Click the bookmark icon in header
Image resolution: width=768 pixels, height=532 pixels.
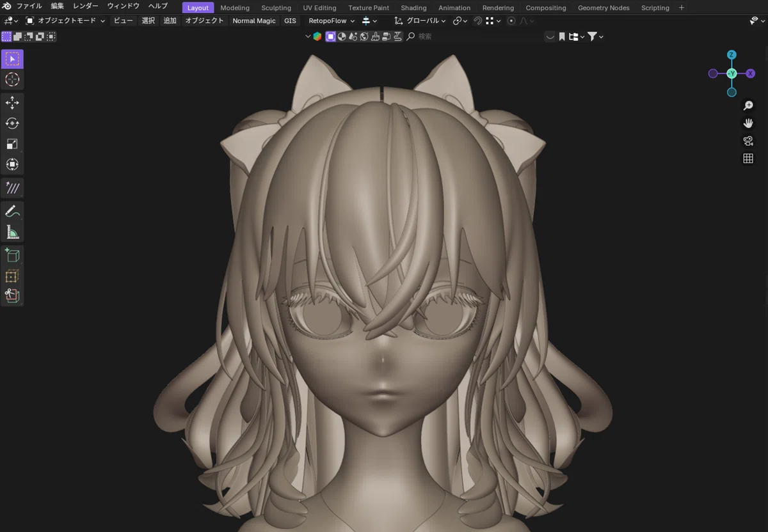click(x=562, y=36)
